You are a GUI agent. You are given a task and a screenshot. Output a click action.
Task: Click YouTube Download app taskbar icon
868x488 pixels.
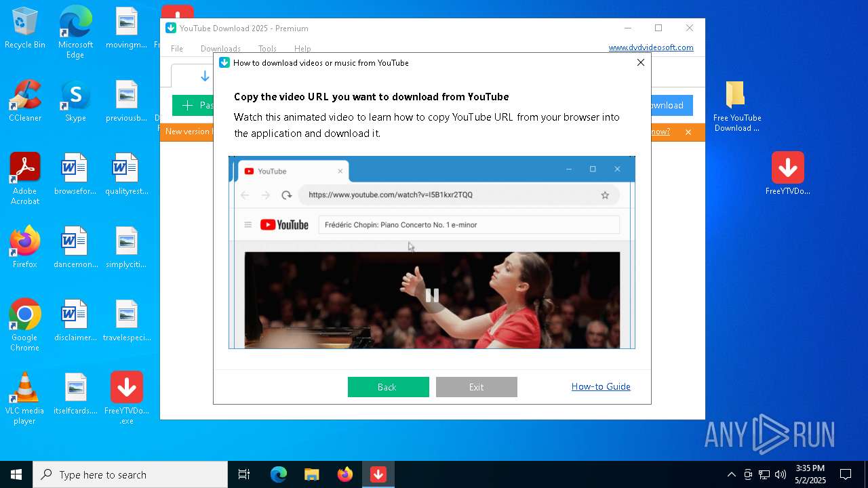tap(378, 474)
